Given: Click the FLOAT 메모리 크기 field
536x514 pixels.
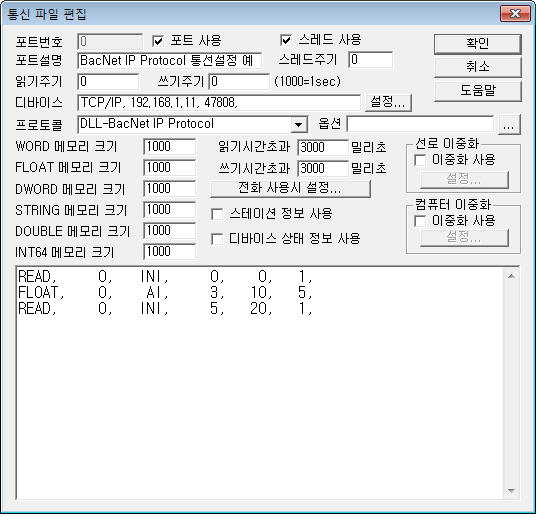Looking at the screenshot, I should (170, 168).
